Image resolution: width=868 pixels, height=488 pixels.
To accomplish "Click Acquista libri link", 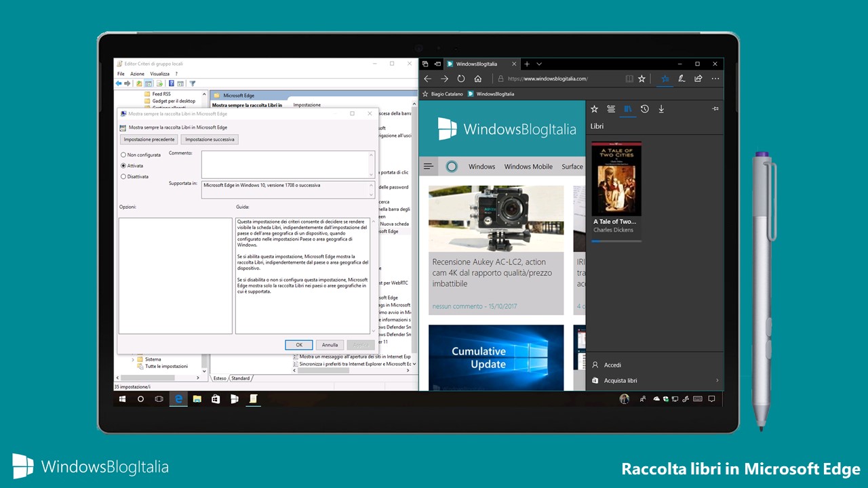I will tap(620, 380).
